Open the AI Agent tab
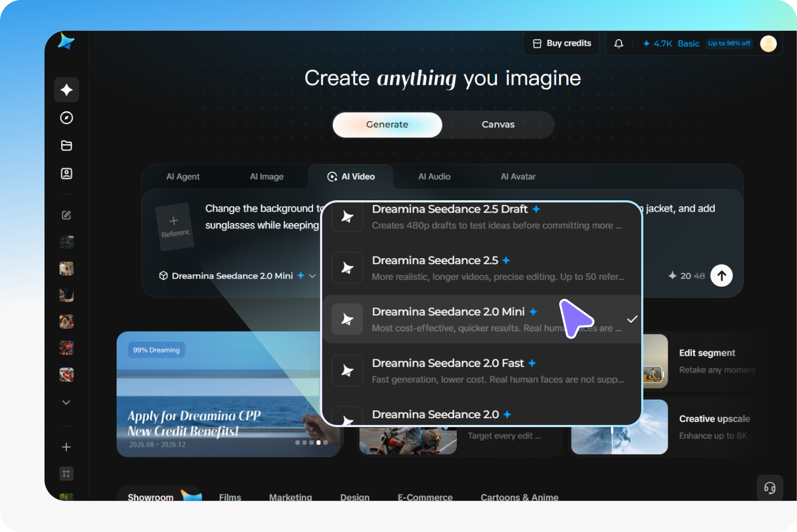The image size is (797, 532). [183, 176]
